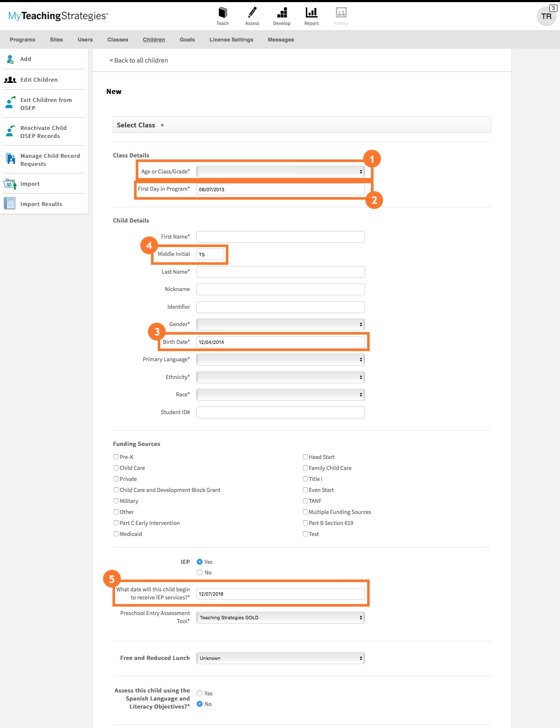The height and width of the screenshot is (728, 560).
Task: Click the First Name input field
Action: (280, 237)
